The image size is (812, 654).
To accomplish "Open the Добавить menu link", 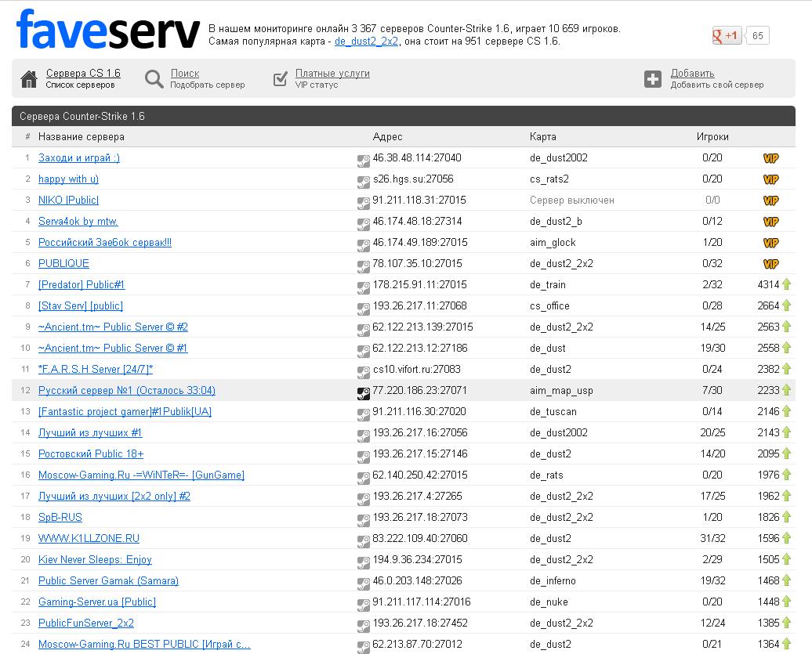I will 692,74.
